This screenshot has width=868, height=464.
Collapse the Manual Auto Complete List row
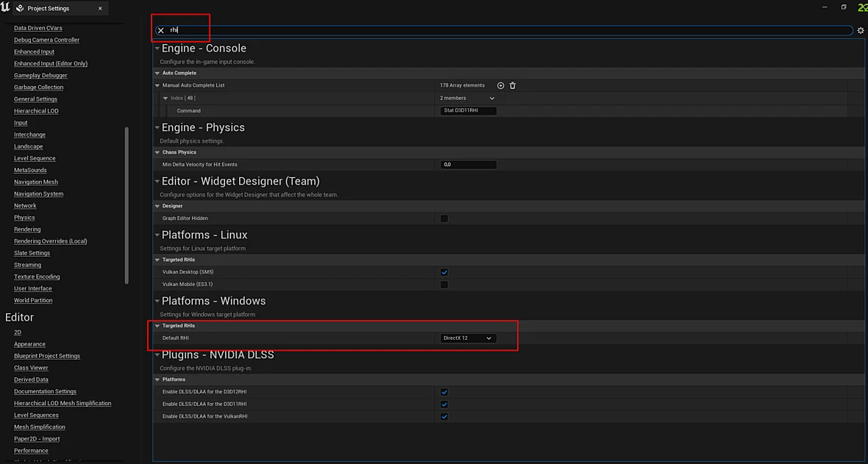[157, 85]
